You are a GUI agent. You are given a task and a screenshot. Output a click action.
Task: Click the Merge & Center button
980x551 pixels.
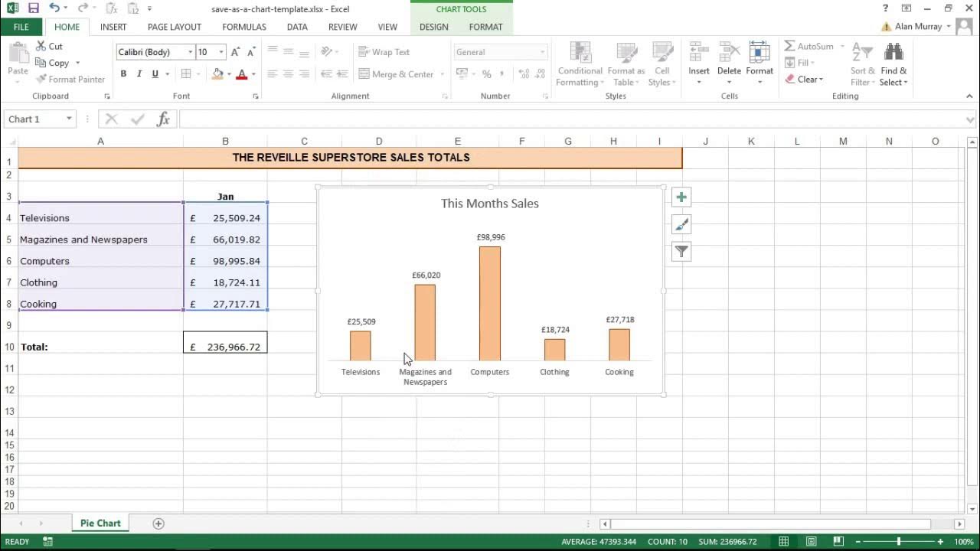pos(397,74)
